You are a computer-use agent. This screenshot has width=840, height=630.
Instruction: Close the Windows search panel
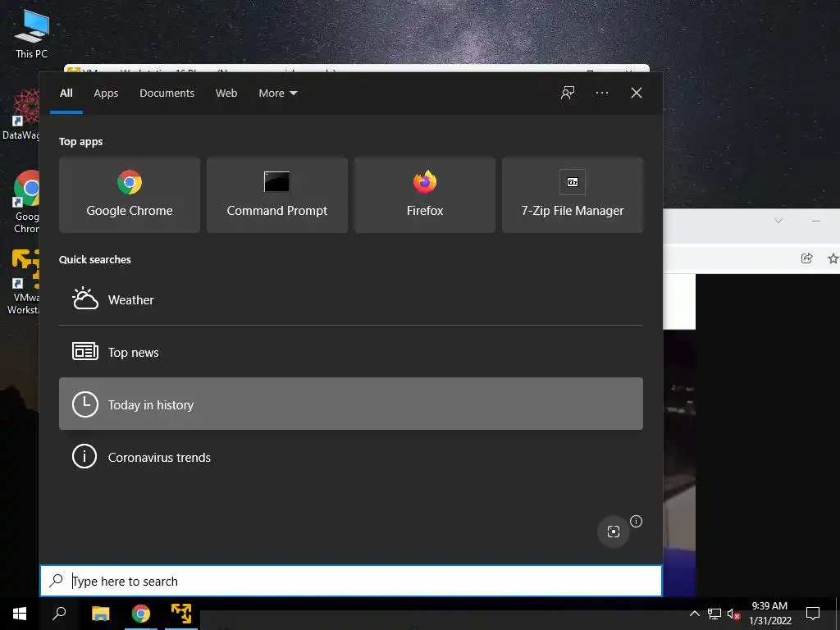(x=636, y=94)
